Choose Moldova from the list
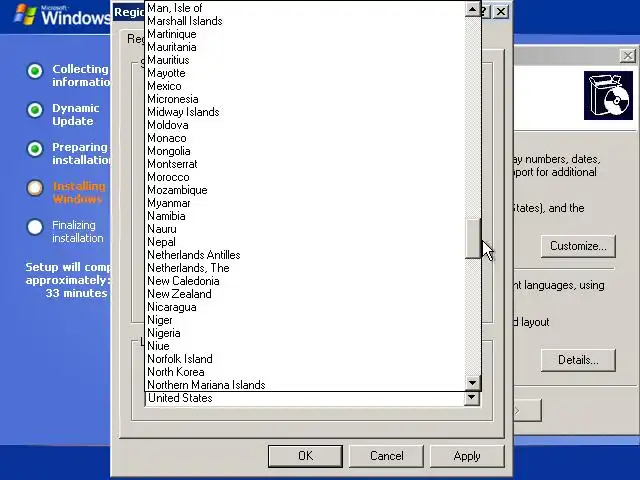 tap(305, 125)
